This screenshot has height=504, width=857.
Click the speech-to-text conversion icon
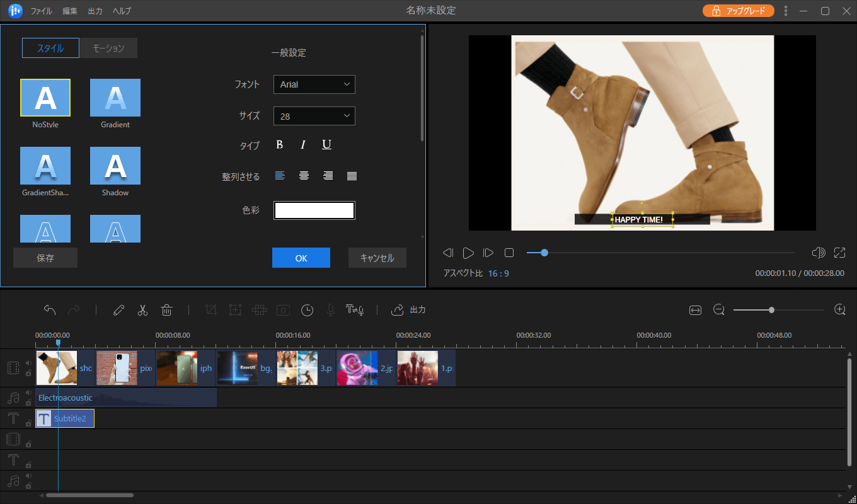[x=354, y=310]
